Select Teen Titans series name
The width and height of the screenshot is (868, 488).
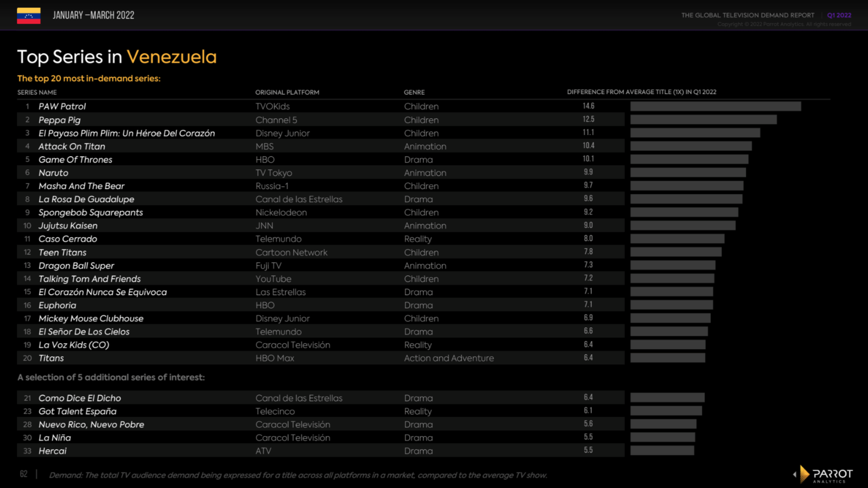tap(62, 253)
